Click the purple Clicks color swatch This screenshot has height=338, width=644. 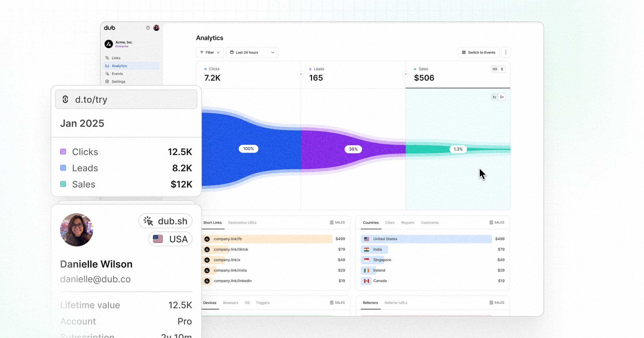[x=63, y=152]
